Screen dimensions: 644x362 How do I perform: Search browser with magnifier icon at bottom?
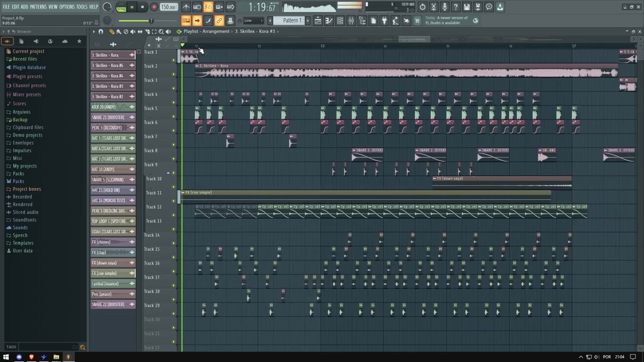(x=83, y=347)
